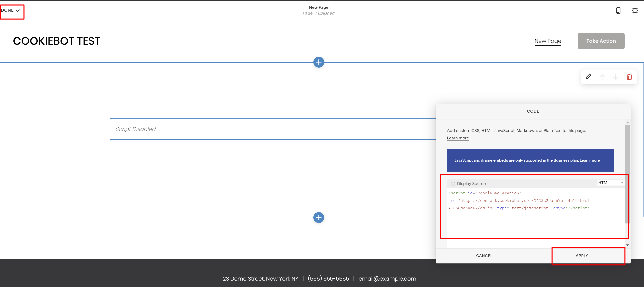
Task: Click the New Page navigation link
Action: click(x=548, y=41)
